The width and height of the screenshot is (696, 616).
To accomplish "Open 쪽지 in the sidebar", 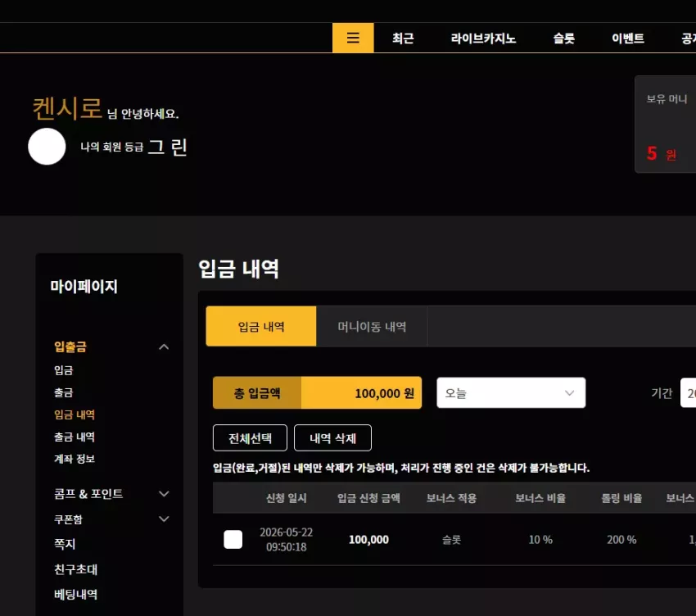I will tap(65, 544).
